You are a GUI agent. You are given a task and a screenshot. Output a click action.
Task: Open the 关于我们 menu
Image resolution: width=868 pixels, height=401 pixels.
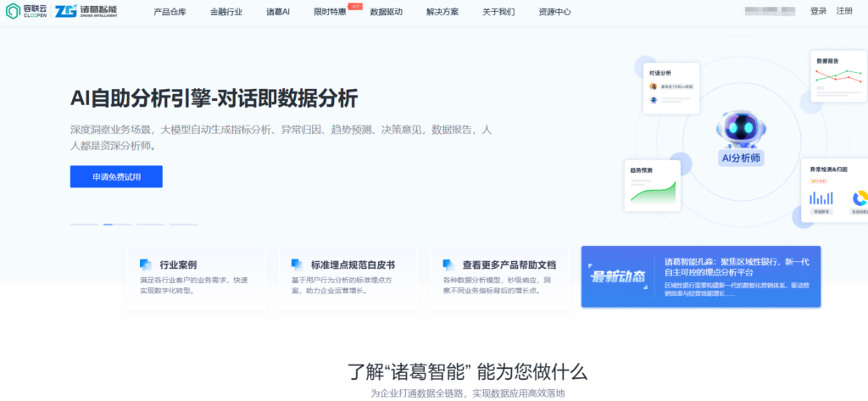coord(498,12)
